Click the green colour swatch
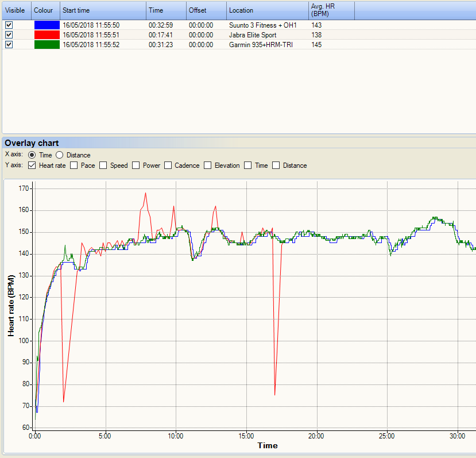The image size is (476, 458). 47,44
